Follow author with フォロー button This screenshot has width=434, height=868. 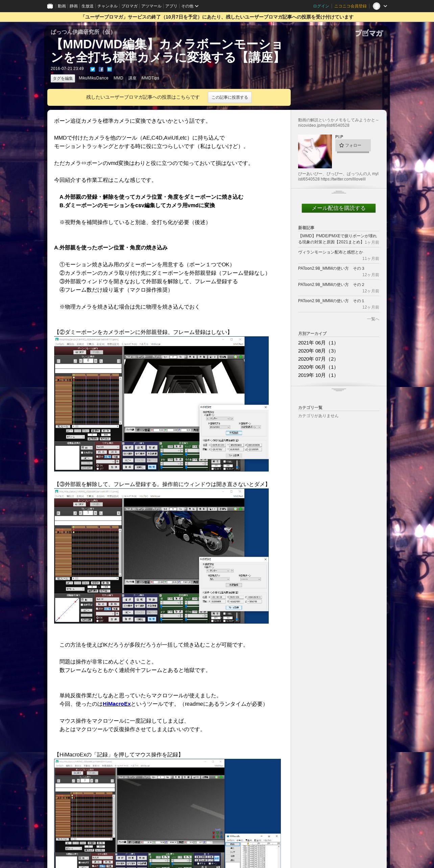[x=353, y=145]
